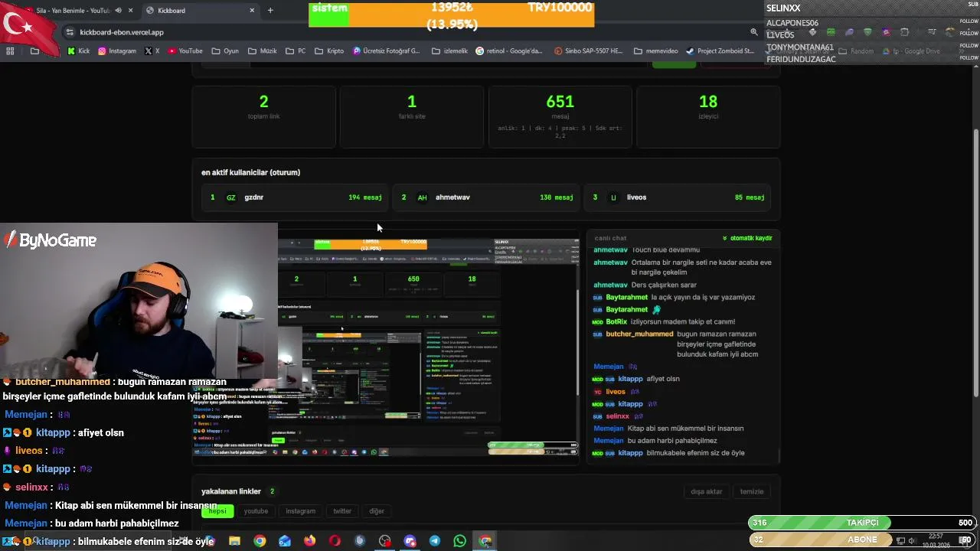Open the Project Zomboid Steam bookmark

[720, 51]
